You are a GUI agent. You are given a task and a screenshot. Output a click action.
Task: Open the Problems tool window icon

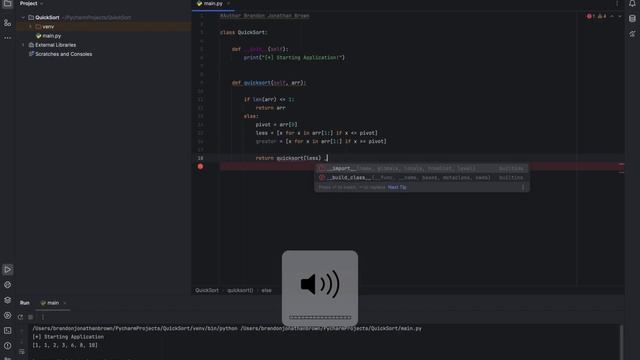(x=7, y=345)
